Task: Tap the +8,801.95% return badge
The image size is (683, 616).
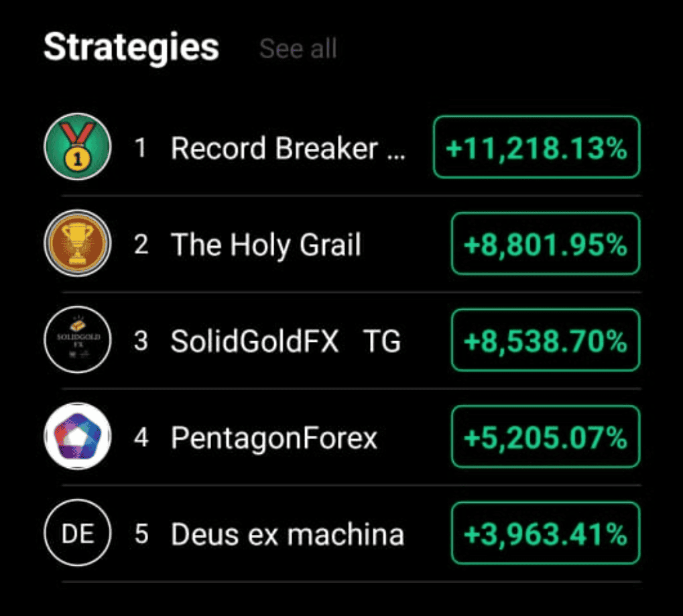Action: [546, 244]
